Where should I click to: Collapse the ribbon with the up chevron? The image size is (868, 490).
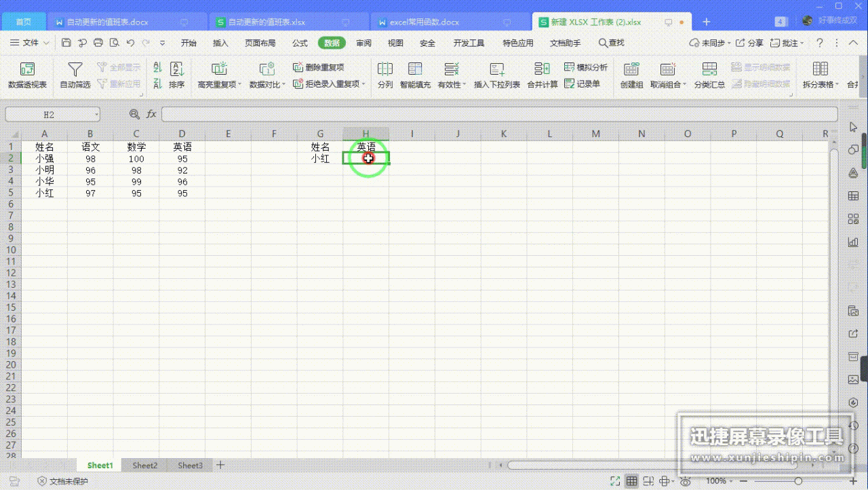854,43
